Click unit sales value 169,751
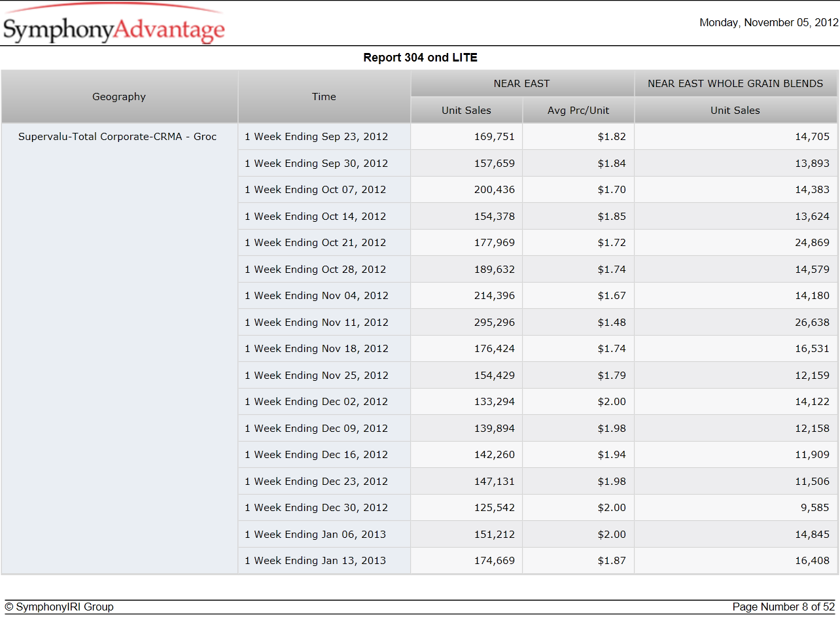 [x=495, y=137]
